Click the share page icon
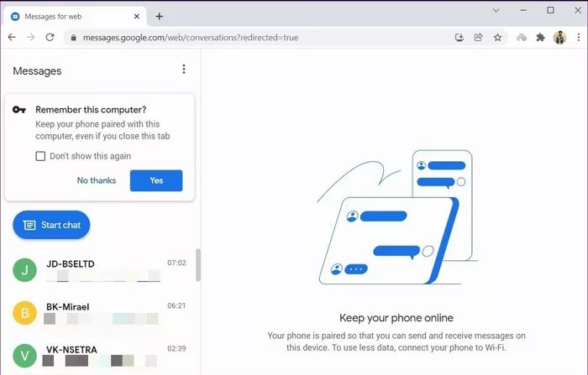Viewport: 588px width, 375px height. pyautogui.click(x=479, y=37)
